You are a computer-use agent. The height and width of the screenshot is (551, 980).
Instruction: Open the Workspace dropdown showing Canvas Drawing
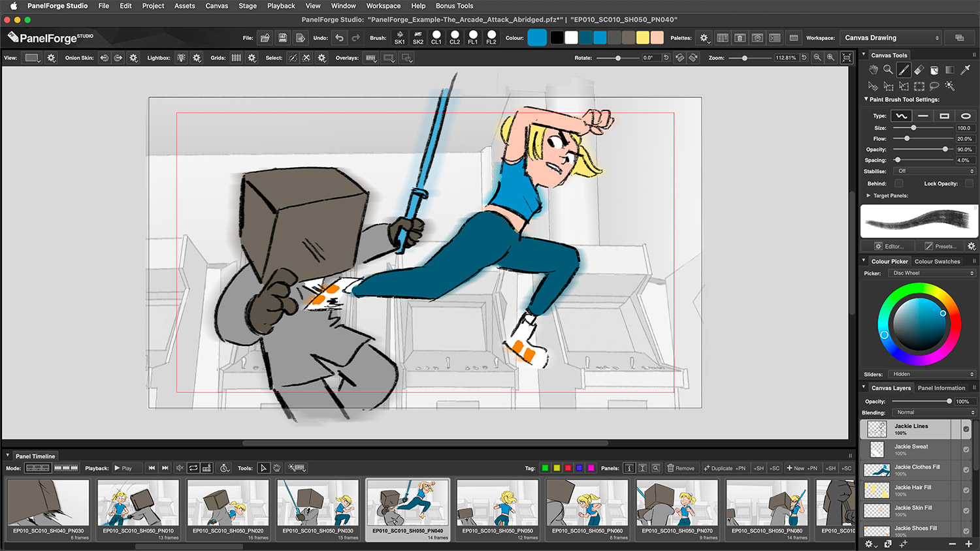click(891, 38)
